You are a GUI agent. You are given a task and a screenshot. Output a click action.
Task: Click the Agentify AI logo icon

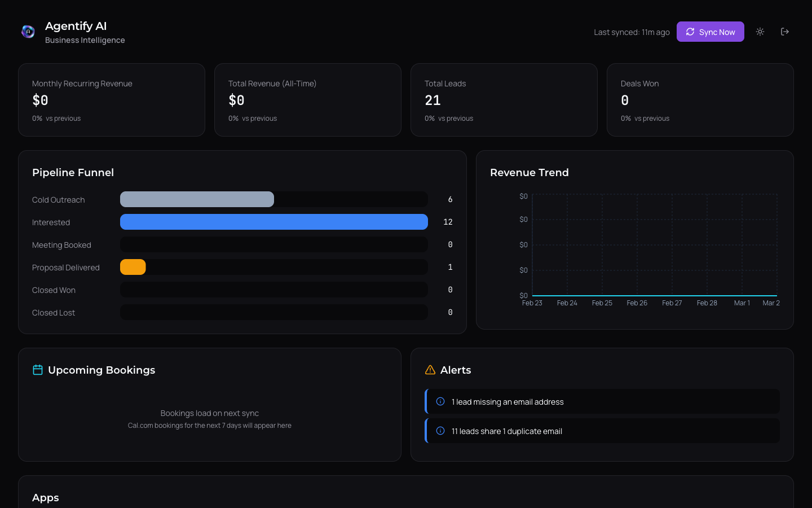point(28,32)
